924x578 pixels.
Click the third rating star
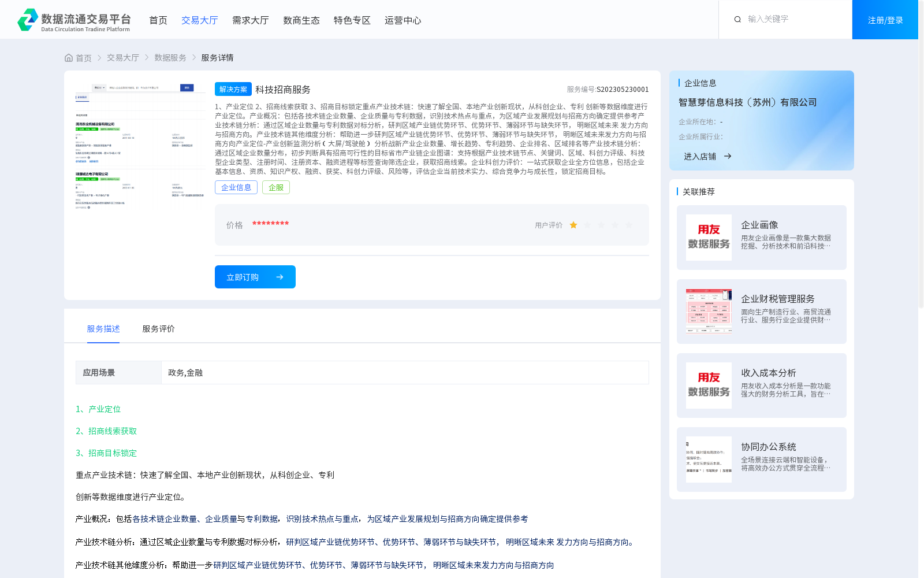pyautogui.click(x=601, y=225)
